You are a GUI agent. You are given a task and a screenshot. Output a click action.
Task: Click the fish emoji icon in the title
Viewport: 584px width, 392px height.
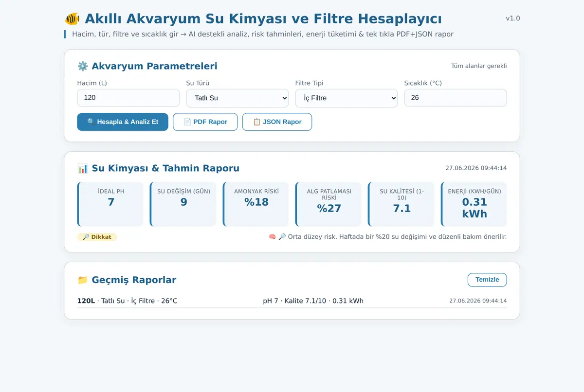(x=72, y=19)
